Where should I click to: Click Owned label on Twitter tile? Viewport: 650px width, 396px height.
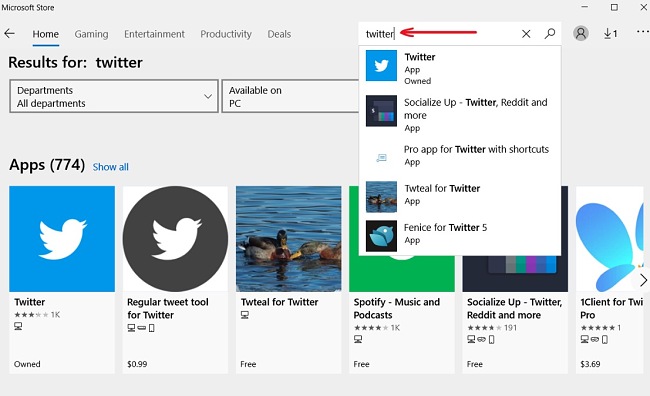click(x=27, y=364)
